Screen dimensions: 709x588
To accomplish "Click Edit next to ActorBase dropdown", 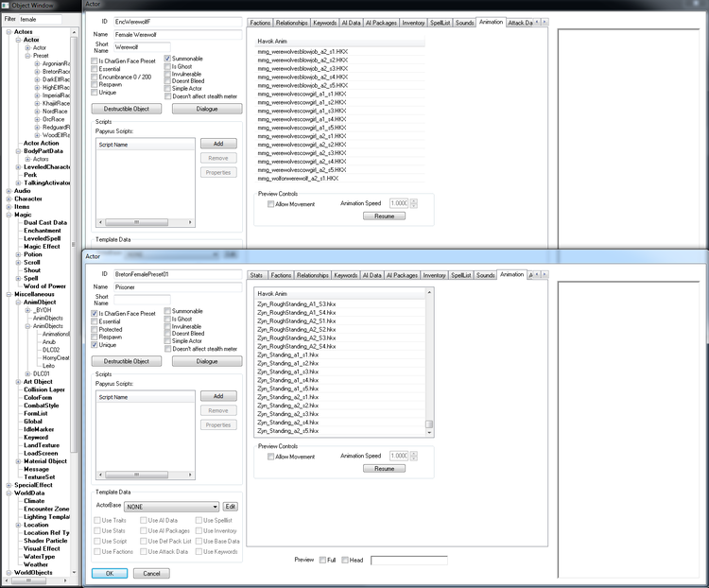I will pyautogui.click(x=230, y=507).
